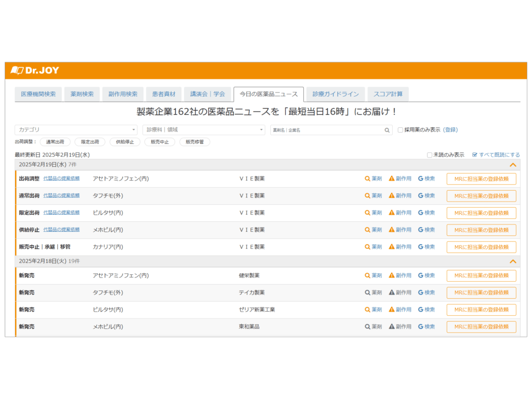Click the magnifier icon in drug name search
The height and width of the screenshot is (399, 532).
(x=387, y=130)
